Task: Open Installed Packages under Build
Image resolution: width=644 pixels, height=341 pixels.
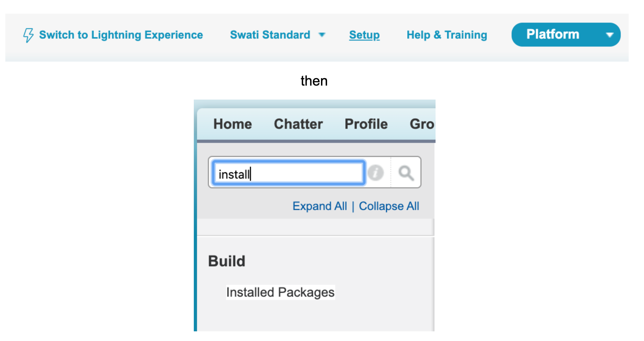Action: pos(280,292)
